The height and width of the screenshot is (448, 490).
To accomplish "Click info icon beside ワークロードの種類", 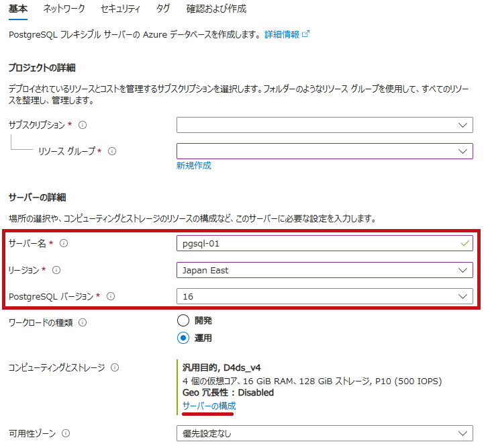I will pyautogui.click(x=83, y=322).
